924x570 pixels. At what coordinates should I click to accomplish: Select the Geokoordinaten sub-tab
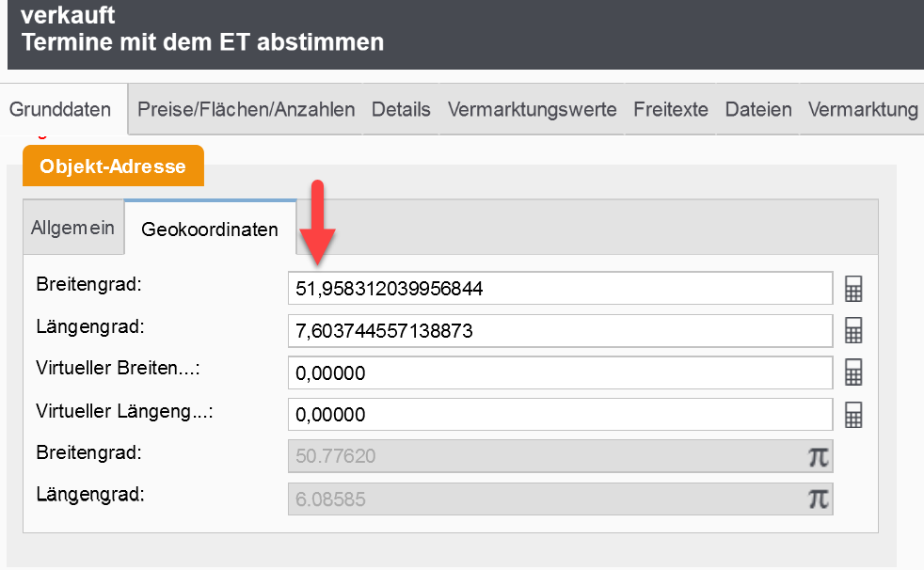point(210,230)
